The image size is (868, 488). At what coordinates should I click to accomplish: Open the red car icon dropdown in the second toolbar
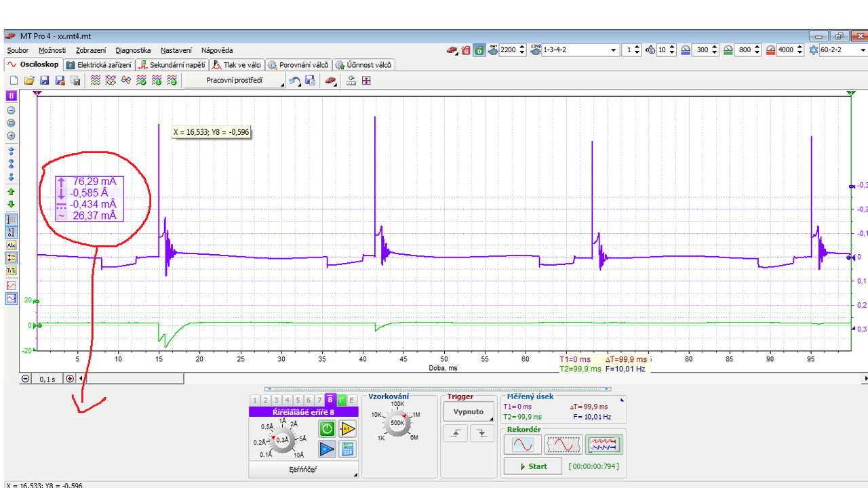pyautogui.click(x=330, y=81)
